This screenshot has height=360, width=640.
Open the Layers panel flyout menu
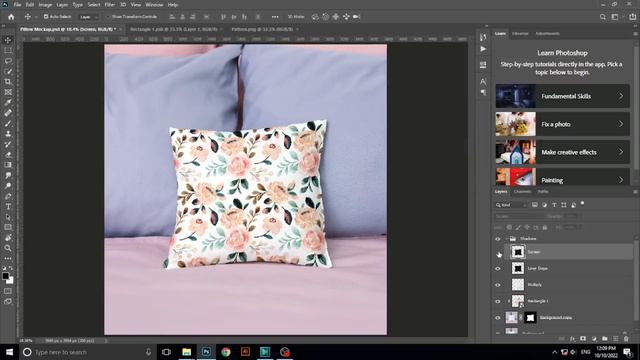pyautogui.click(x=635, y=191)
